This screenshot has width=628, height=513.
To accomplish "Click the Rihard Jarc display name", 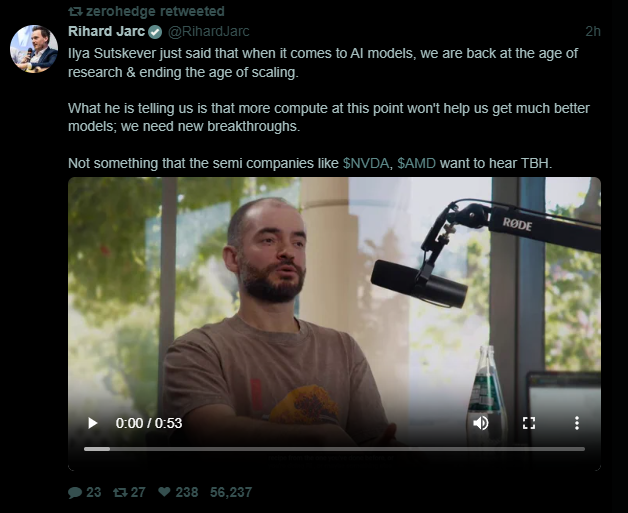I will [x=106, y=31].
